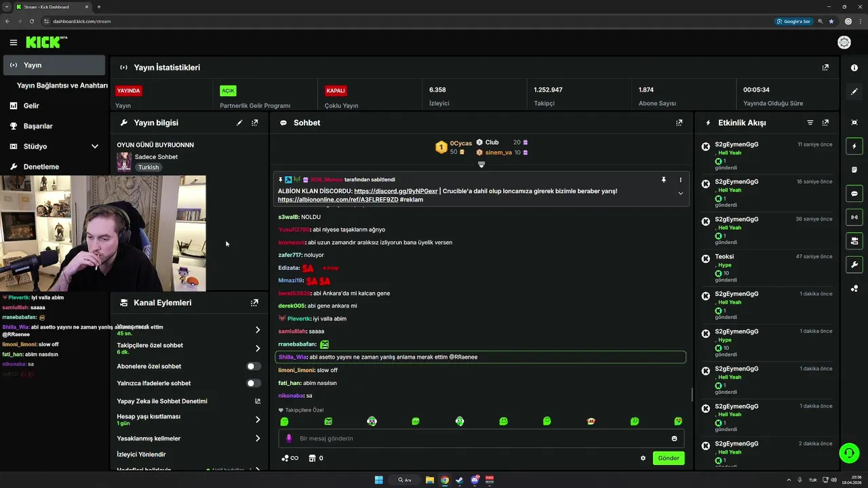Click the shop icon with 0 below the message box
Screen dimensions: 868x488
[315, 458]
